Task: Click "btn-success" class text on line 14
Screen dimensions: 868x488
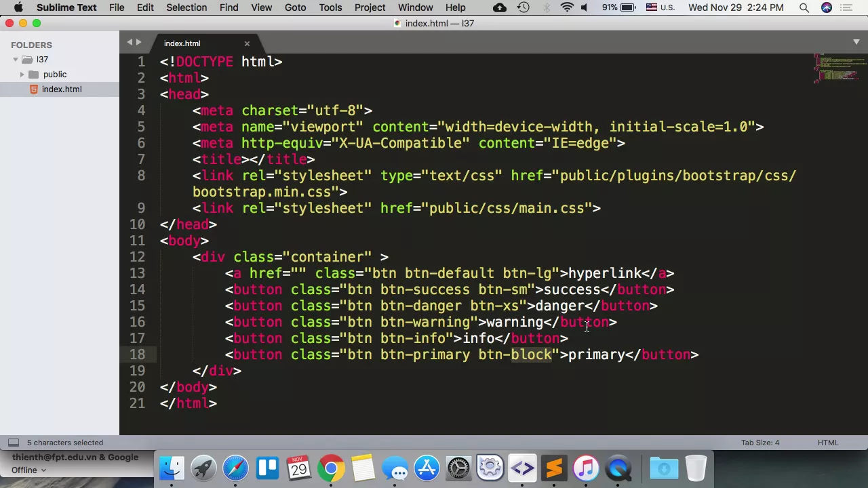Action: click(x=425, y=289)
